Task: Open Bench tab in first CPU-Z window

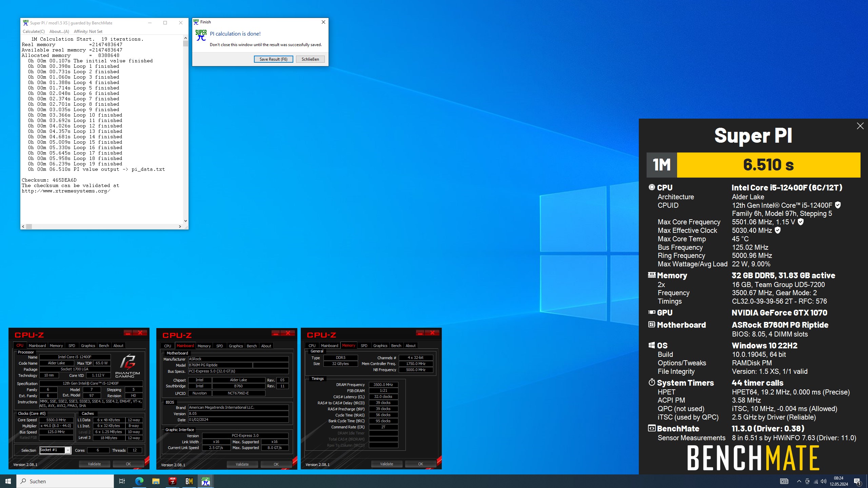Action: pyautogui.click(x=104, y=346)
